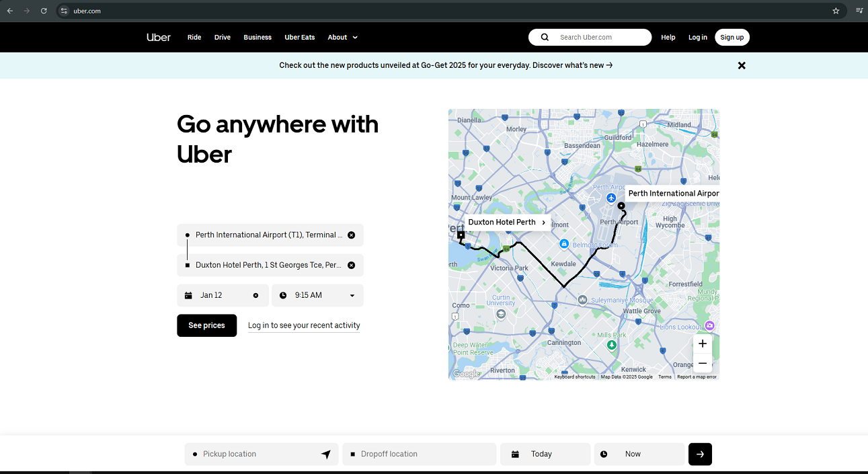Open site information icon in address bar
Image resolution: width=868 pixels, height=474 pixels.
tap(64, 11)
